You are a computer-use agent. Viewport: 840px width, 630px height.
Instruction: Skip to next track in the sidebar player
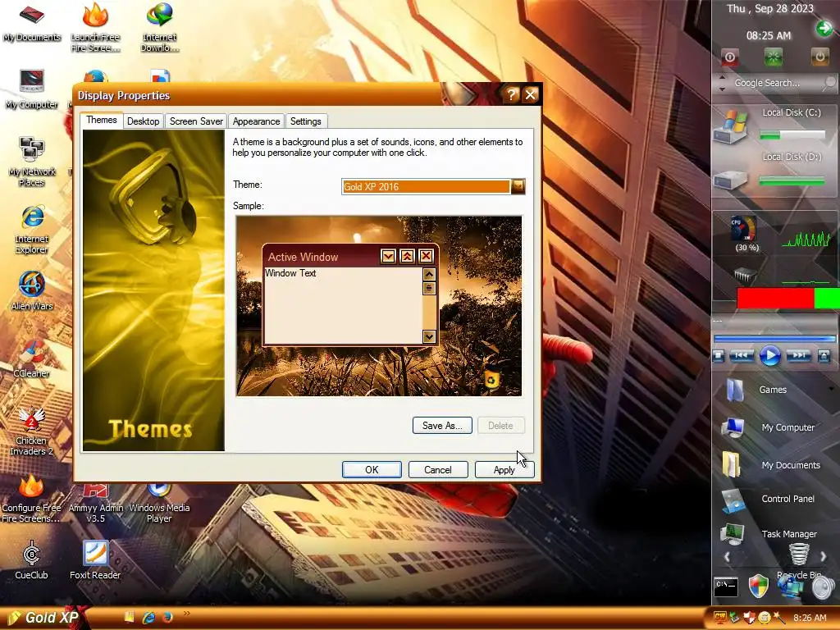[x=798, y=355]
